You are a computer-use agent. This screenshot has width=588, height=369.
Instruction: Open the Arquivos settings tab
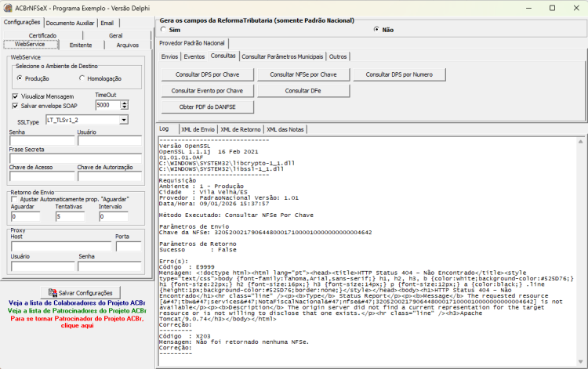tap(128, 45)
